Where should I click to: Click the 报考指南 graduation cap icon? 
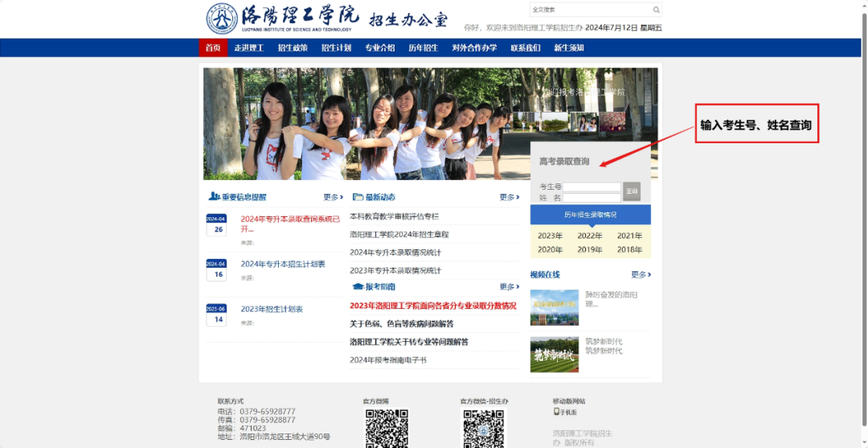coord(358,287)
